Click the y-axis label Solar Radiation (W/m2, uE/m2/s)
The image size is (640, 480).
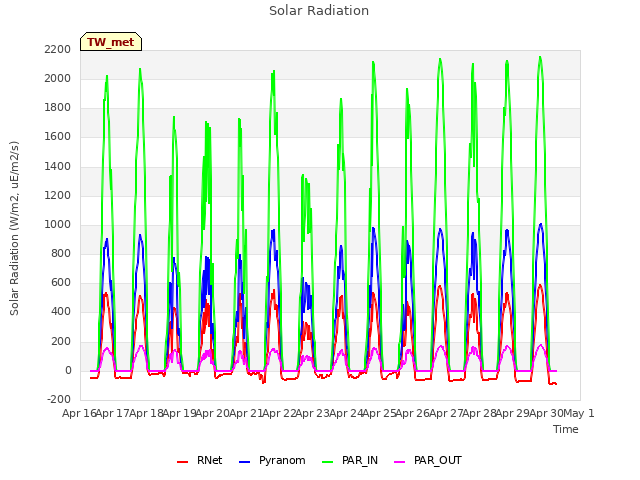tap(14, 228)
